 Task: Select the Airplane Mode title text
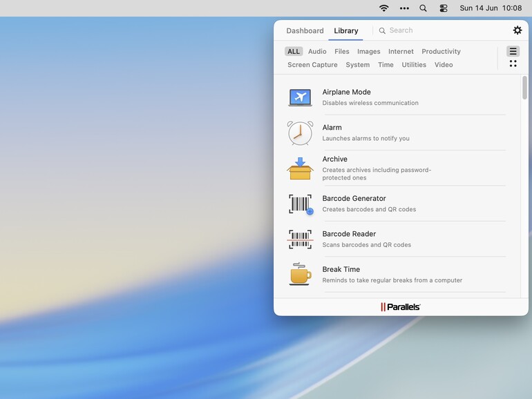pyautogui.click(x=346, y=92)
